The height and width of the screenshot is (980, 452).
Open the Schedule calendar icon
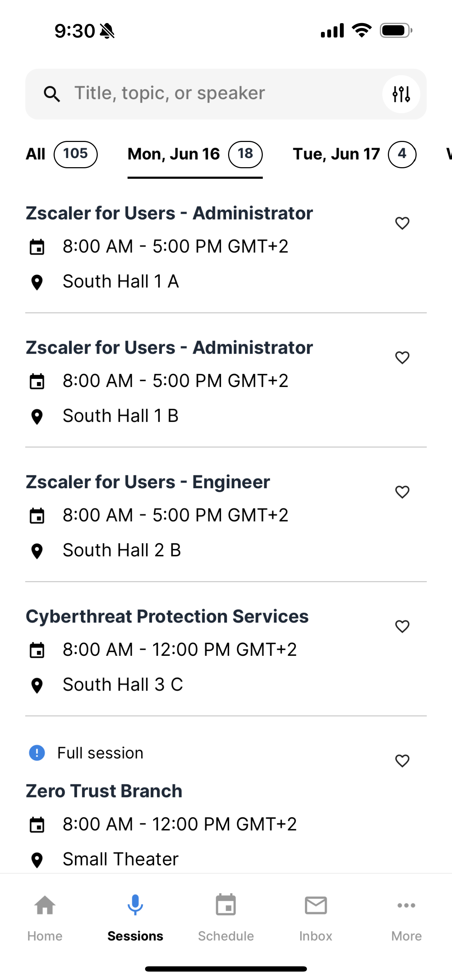(226, 905)
